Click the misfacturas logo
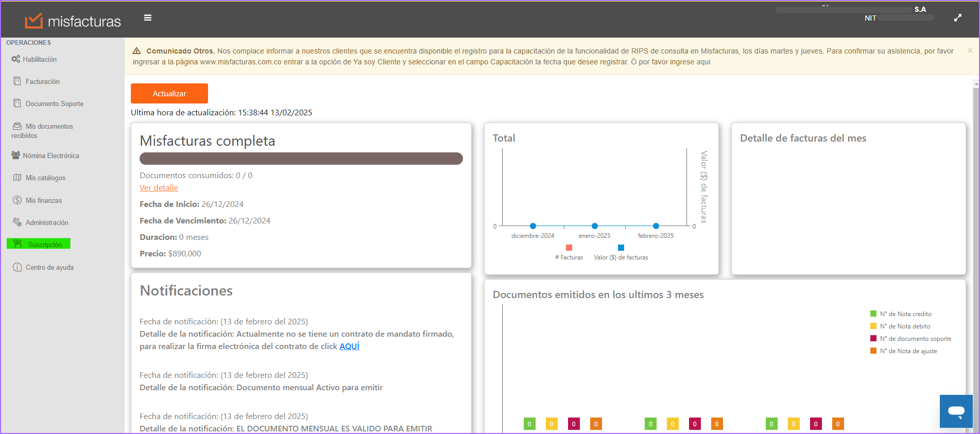980x434 pixels. (73, 21)
